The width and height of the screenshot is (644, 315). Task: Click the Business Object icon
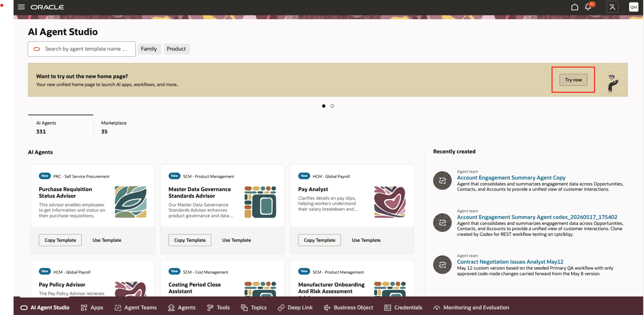click(x=327, y=307)
